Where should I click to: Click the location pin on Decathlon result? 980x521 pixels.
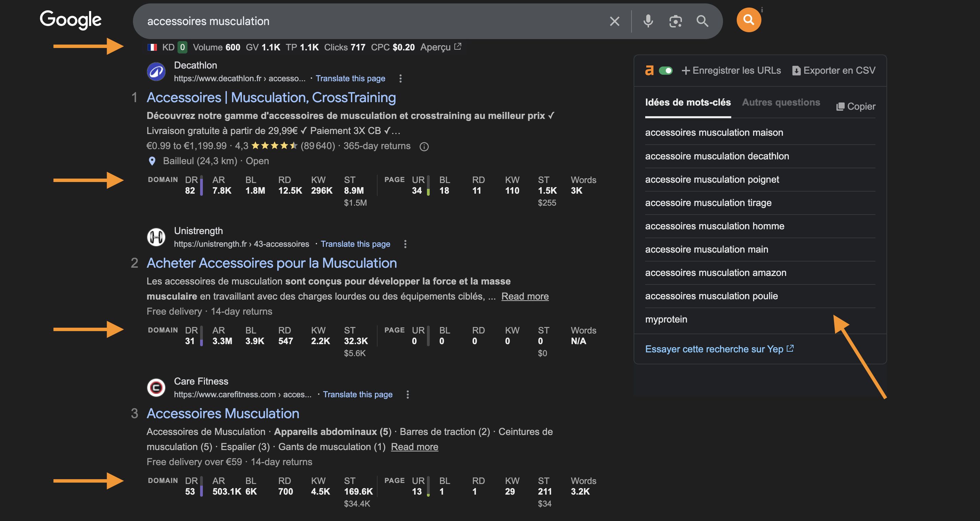[x=152, y=161]
